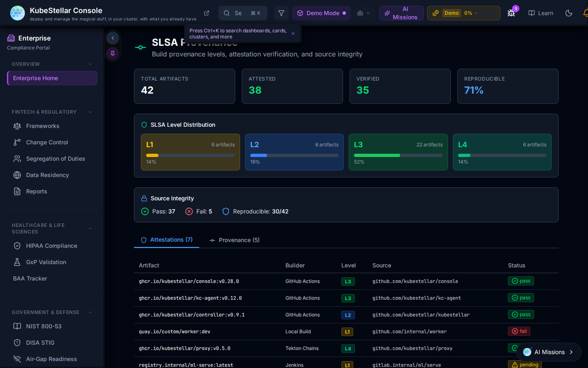Open the agent selector dropdown in header
Image resolution: width=588 pixels, height=368 pixels.
point(363,13)
